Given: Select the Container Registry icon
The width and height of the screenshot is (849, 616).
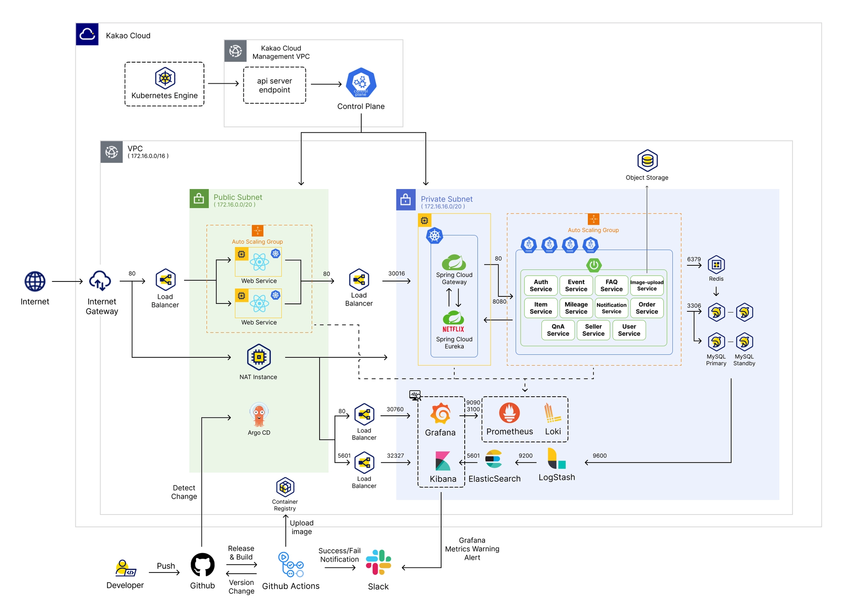Looking at the screenshot, I should (285, 487).
